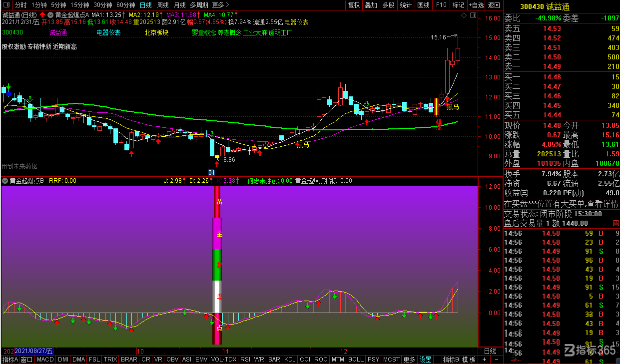Viewport: 620px width, 364px height.
Task: Click the 卖五 ask row at 14.53
Action: (x=561, y=28)
